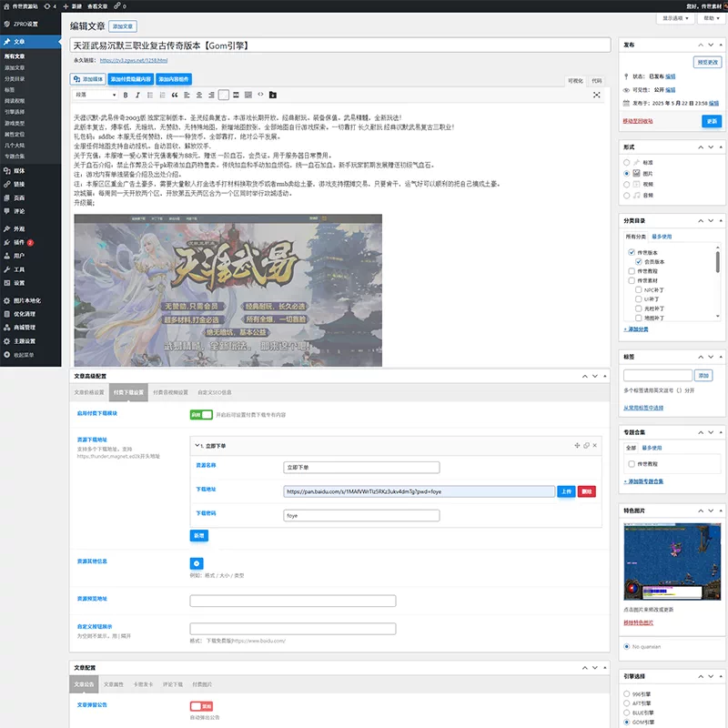Open the 文章属性 tab in 文章配置
This screenshot has width=728, height=728.
click(x=113, y=684)
